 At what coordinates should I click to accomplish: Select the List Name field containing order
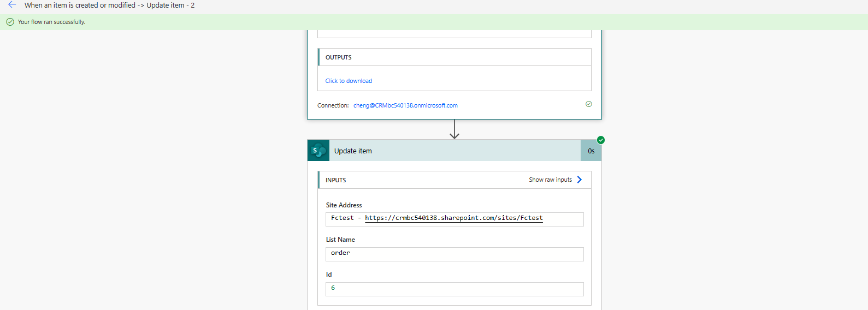tap(454, 254)
